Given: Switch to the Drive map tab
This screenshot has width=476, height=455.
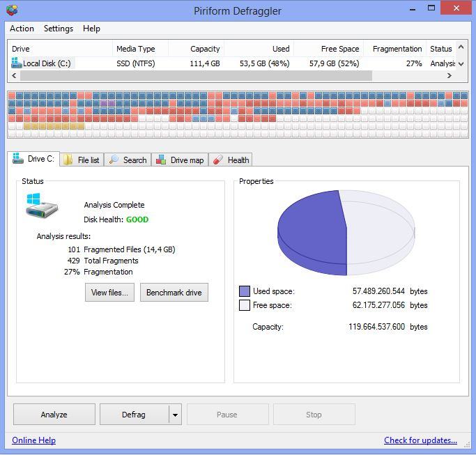Looking at the screenshot, I should [x=180, y=160].
